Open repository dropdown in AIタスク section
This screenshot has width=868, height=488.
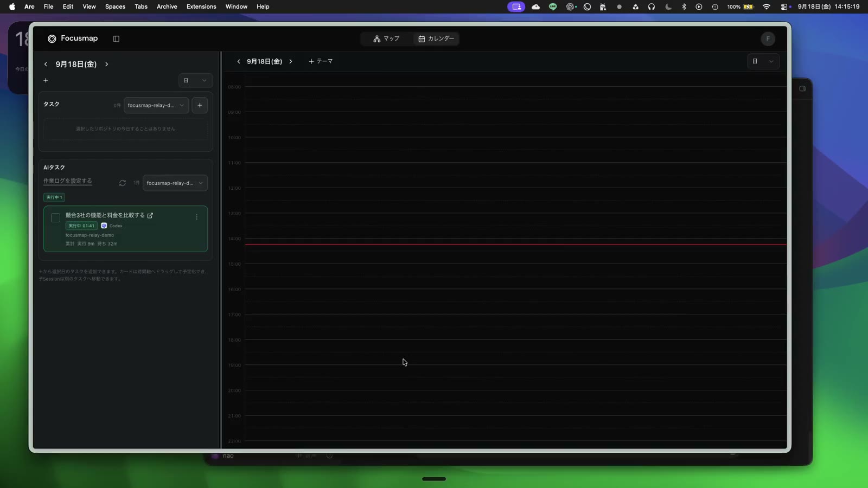click(175, 183)
